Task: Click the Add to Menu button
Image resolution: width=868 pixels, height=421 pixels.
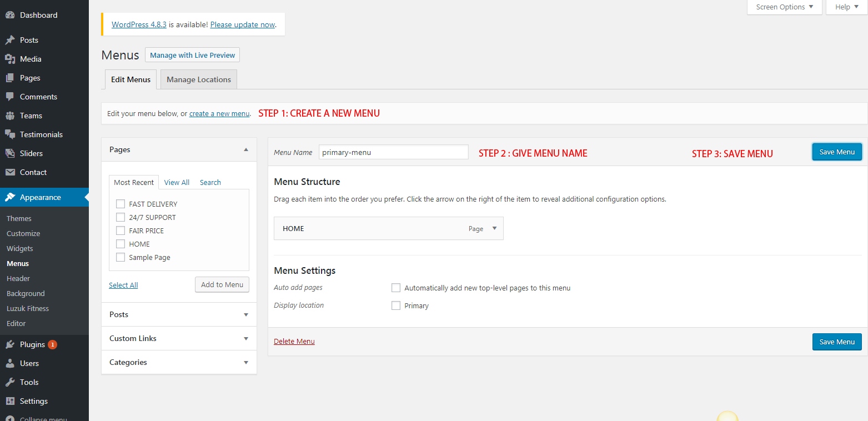Action: (x=222, y=284)
